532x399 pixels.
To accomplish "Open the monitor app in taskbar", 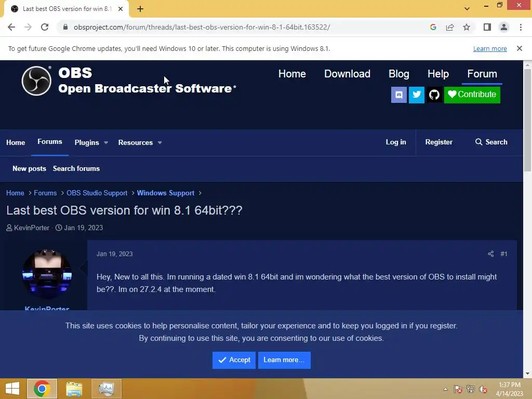I will pyautogui.click(x=106, y=389).
